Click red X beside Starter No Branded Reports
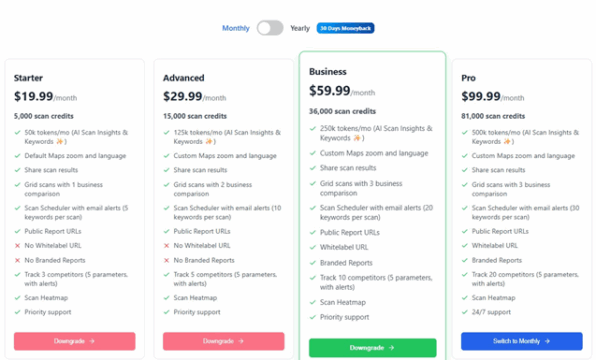The width and height of the screenshot is (596, 360). (x=17, y=260)
